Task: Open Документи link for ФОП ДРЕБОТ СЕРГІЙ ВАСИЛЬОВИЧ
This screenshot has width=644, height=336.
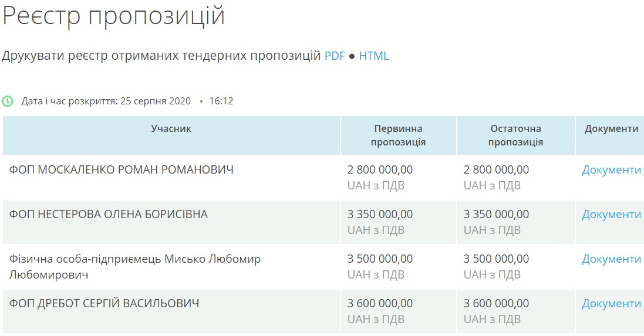Action: point(611,304)
